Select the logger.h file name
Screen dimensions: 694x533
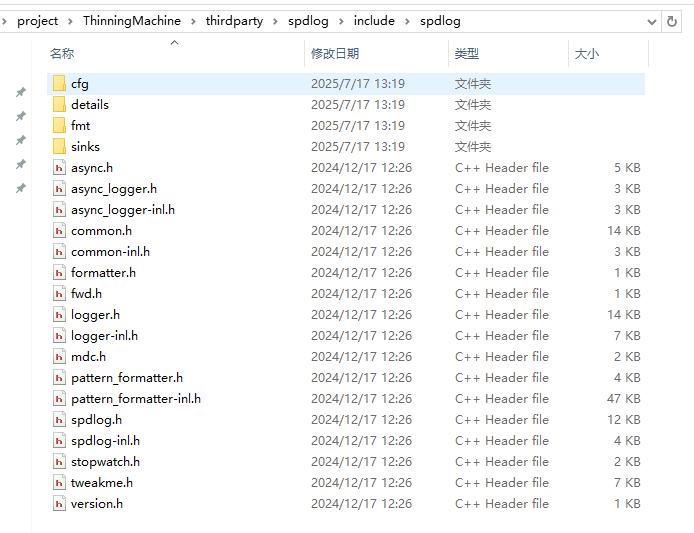(95, 315)
